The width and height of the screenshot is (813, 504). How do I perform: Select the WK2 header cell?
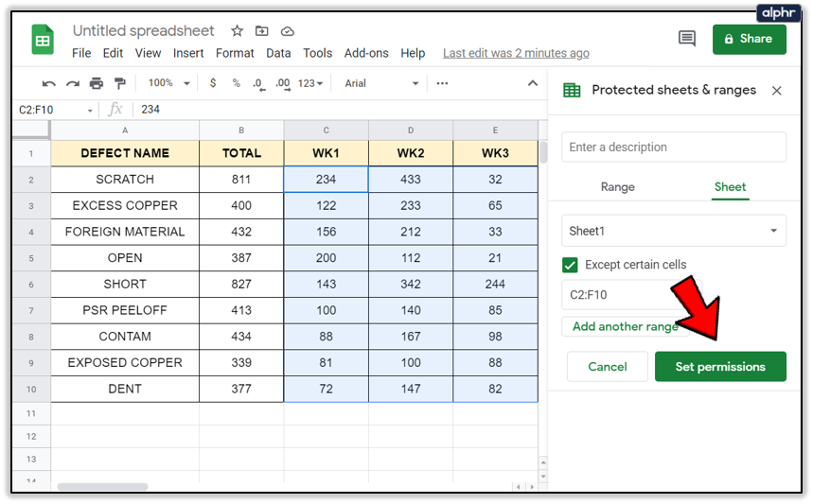click(411, 153)
